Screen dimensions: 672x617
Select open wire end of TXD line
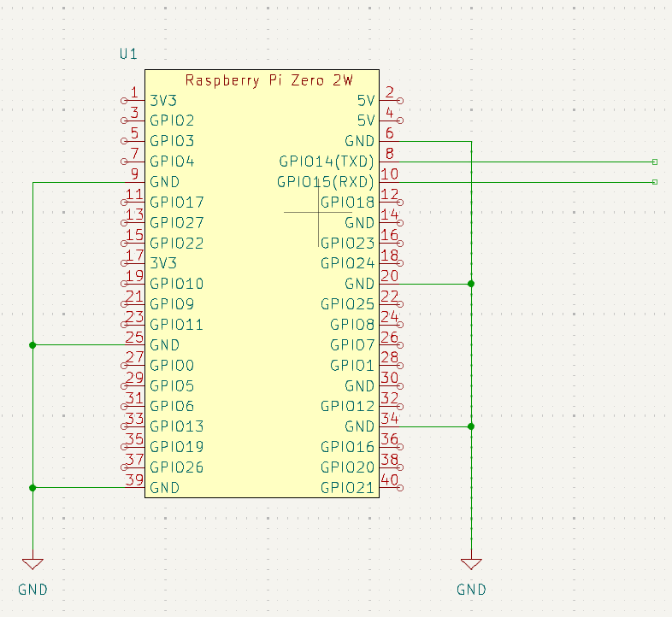pyautogui.click(x=654, y=162)
